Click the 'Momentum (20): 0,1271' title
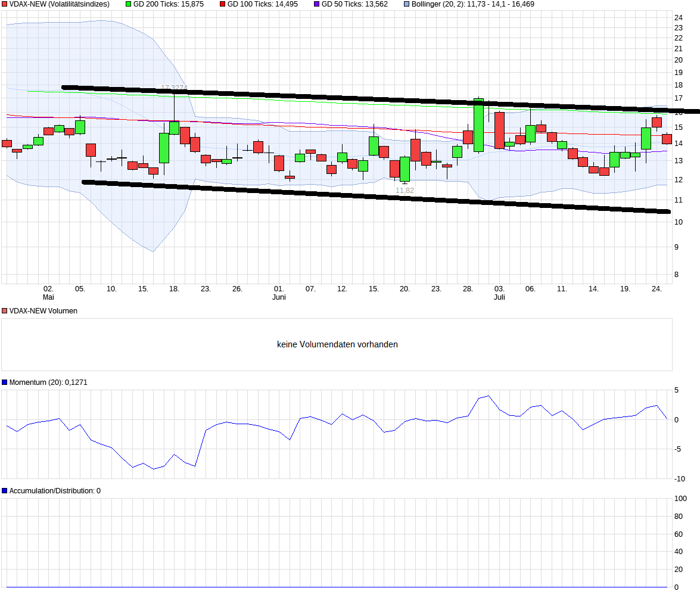 (48, 382)
